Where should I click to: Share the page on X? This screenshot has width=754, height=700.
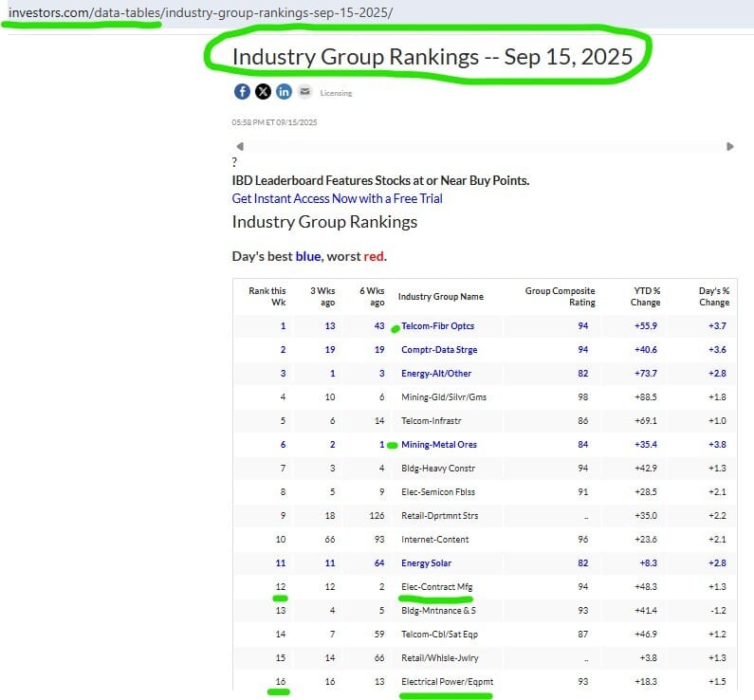point(263,91)
